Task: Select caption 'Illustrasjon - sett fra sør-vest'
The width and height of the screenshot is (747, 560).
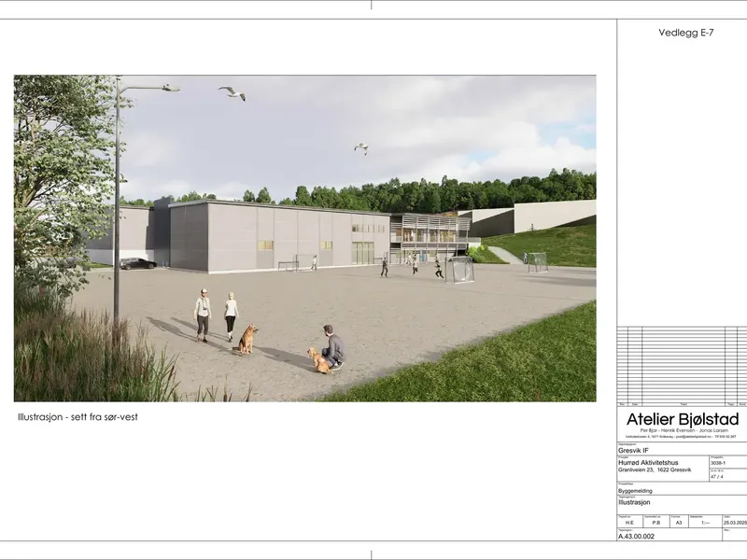Action: point(78,417)
